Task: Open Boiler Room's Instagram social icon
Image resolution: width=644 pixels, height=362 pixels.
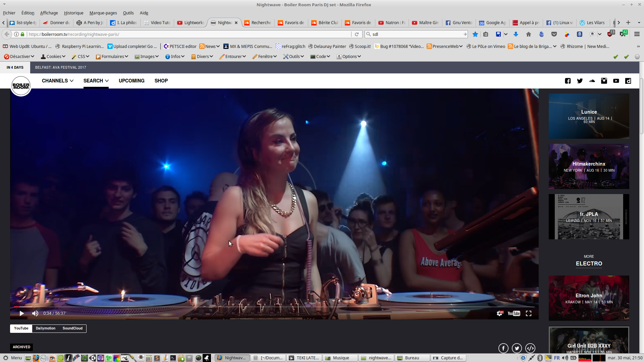Action: 604,81
